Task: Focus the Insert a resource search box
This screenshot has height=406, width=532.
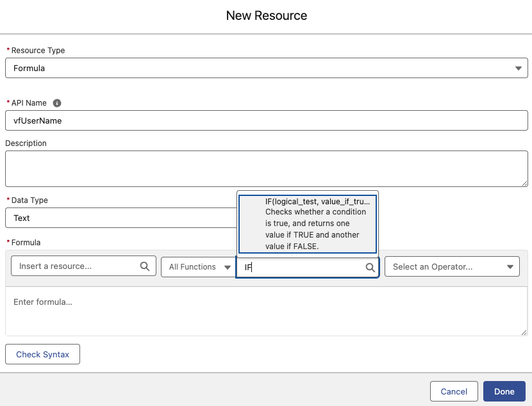Action: (77, 266)
